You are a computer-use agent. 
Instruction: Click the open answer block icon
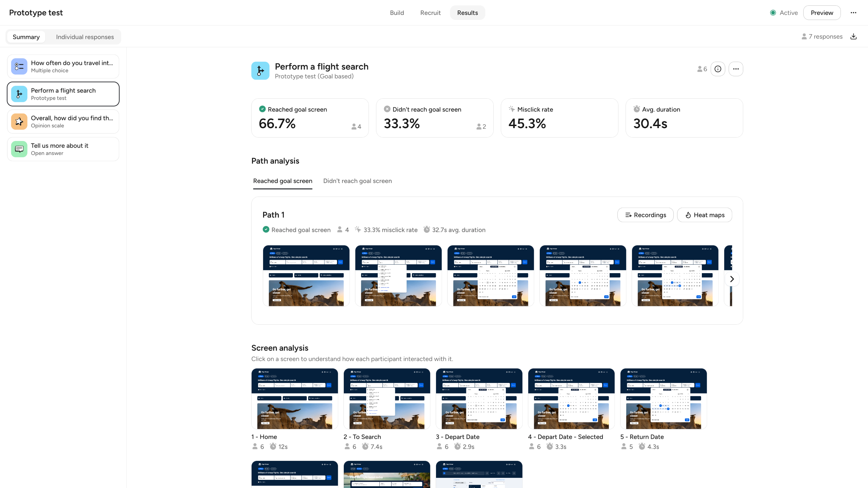click(19, 149)
